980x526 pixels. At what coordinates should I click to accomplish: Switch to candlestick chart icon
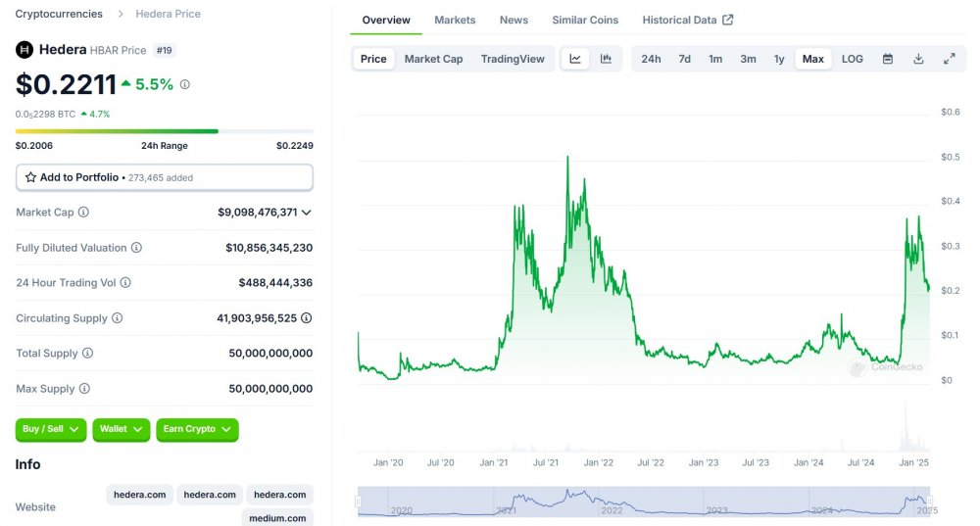(x=606, y=59)
